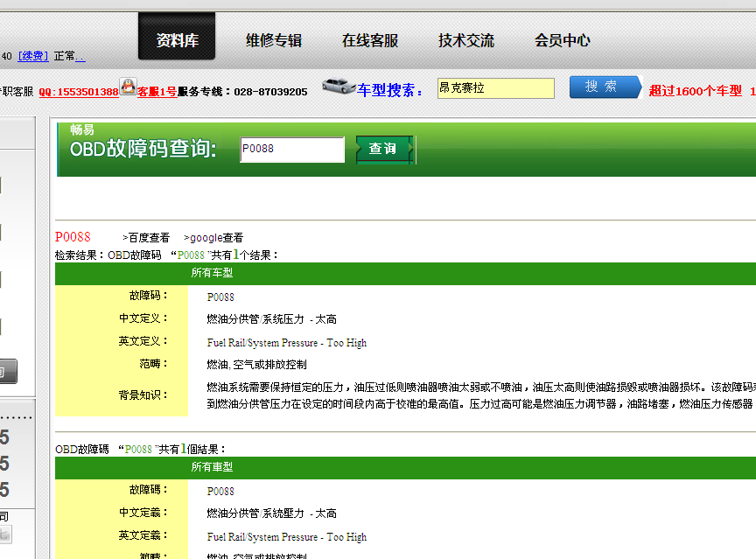Screen dimensions: 756x559
Task: Click the traditional 燃油分供管/系統壓力 - 太高 text
Action: tap(271, 514)
